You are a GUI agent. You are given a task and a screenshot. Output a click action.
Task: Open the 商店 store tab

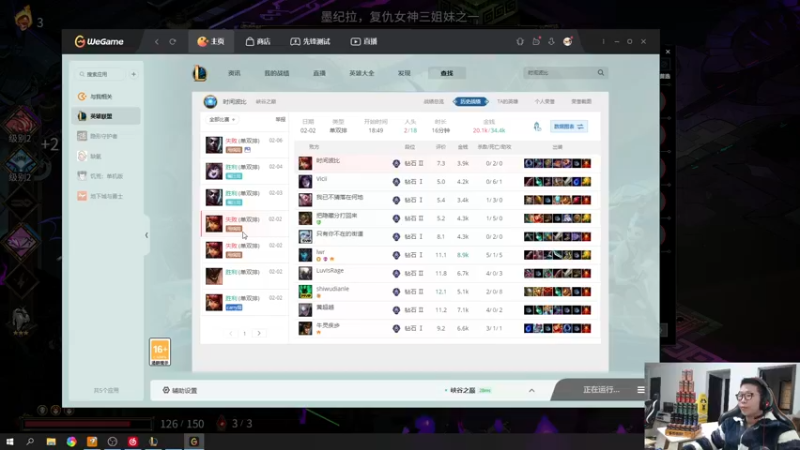coord(258,41)
